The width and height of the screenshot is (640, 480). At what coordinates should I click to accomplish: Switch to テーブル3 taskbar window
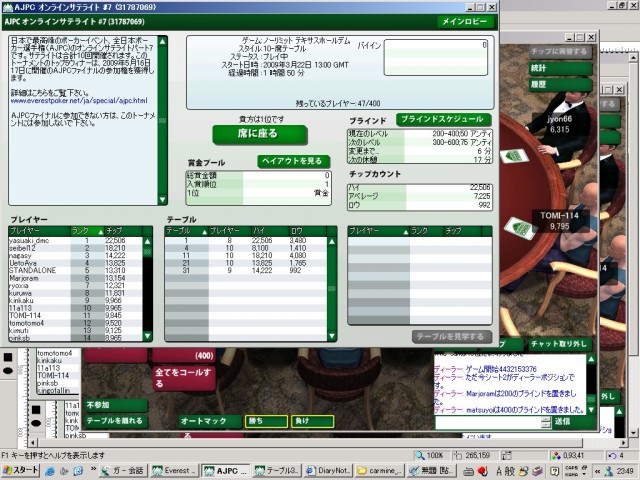pos(277,471)
